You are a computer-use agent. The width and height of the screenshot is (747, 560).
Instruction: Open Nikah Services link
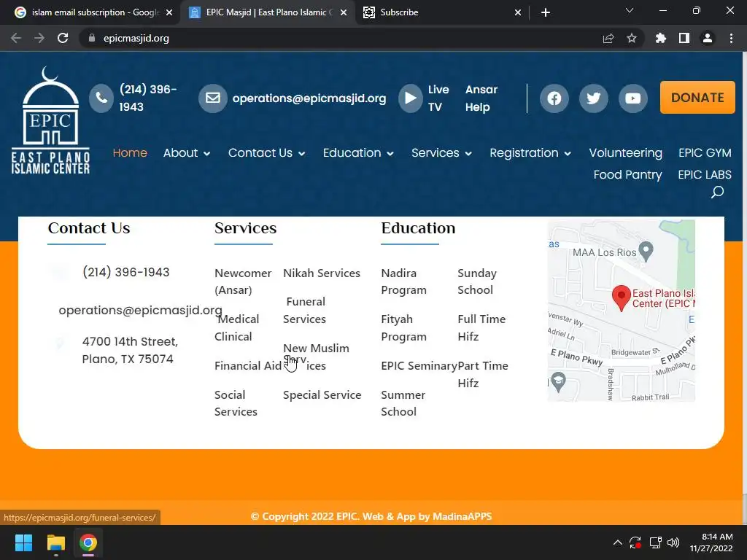[322, 273]
